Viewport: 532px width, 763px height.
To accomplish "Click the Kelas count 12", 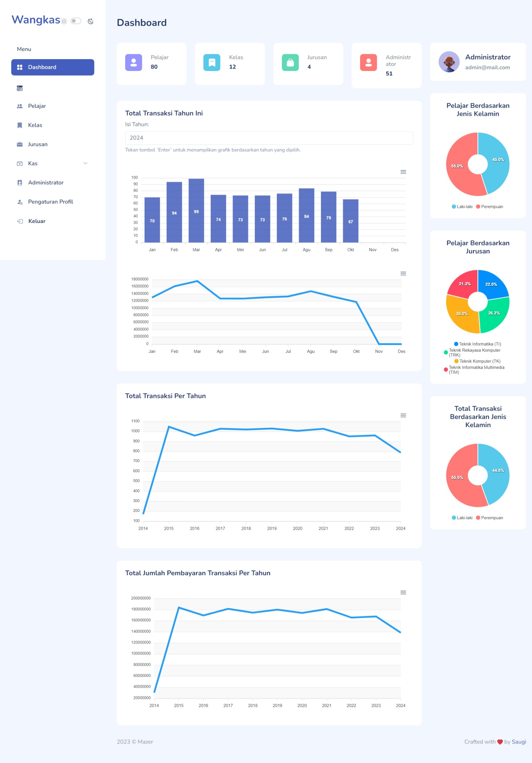I will point(233,67).
